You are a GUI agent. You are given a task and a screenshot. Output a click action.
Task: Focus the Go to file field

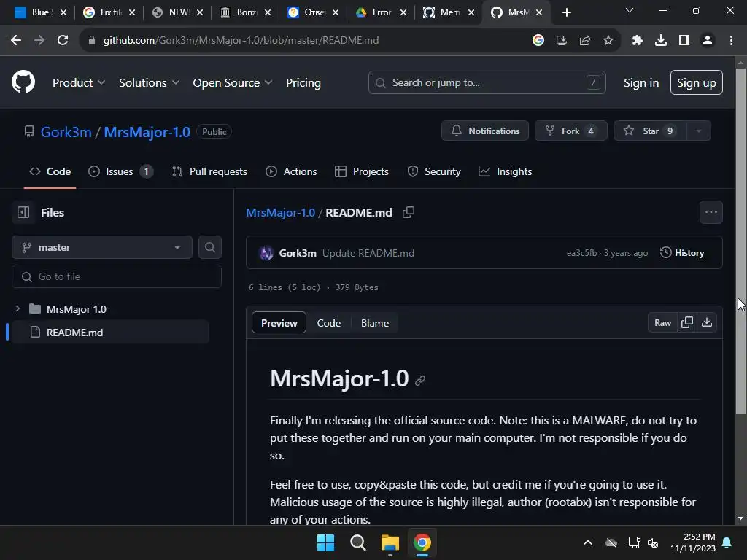pyautogui.click(x=117, y=276)
